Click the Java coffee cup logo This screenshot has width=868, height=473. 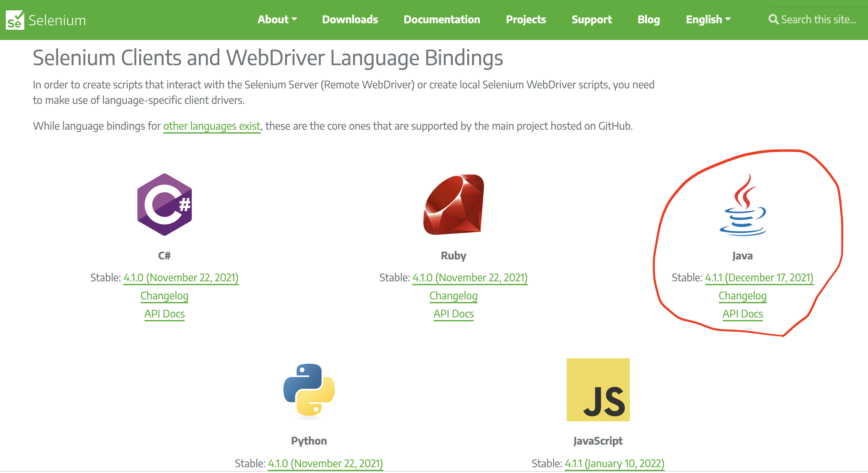pyautogui.click(x=743, y=206)
